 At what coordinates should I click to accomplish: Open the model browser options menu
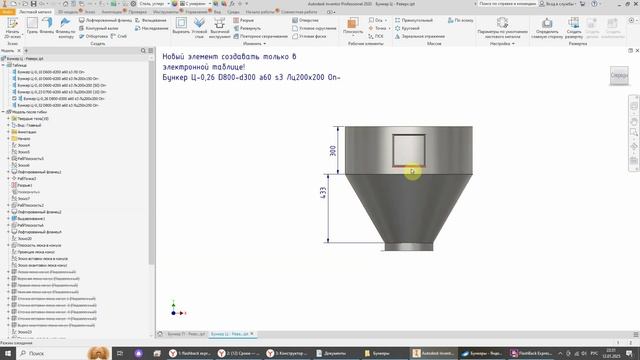click(151, 51)
